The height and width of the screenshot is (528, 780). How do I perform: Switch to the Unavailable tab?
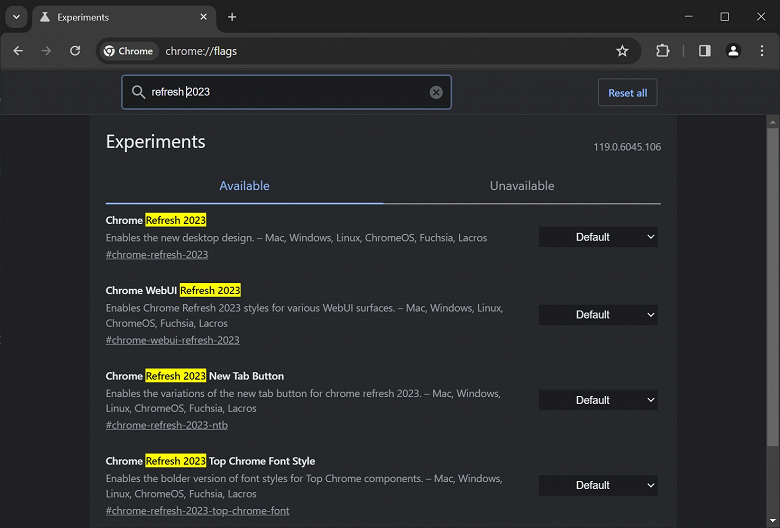click(521, 186)
